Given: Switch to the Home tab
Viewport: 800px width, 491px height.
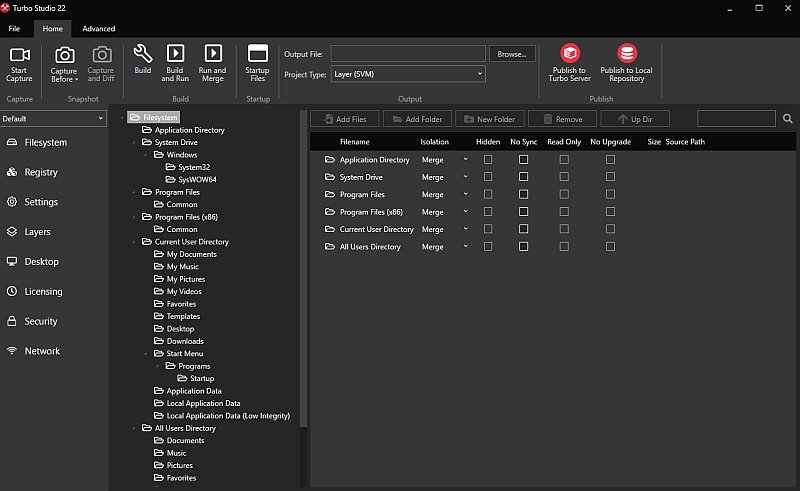Looking at the screenshot, I should pyautogui.click(x=53, y=29).
